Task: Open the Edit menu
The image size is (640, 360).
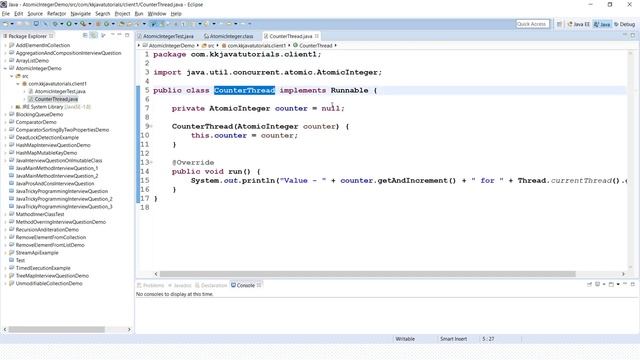Action: tap(19, 13)
